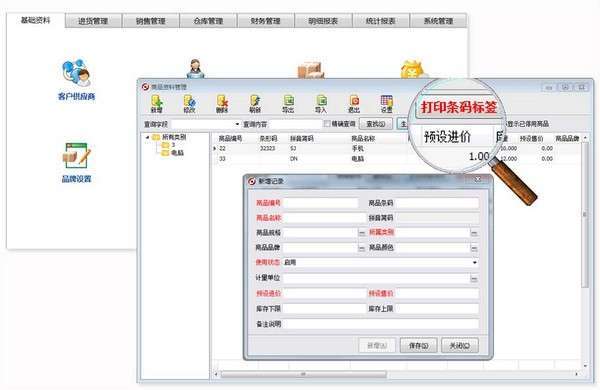This screenshot has width=600, height=390.
Task: Switch to the 统计报表 tab
Action: [x=380, y=21]
